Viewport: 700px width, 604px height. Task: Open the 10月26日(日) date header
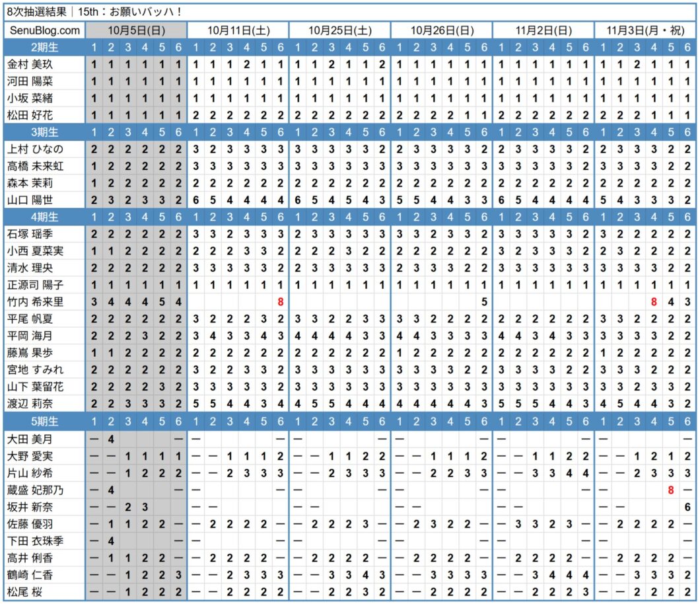(442, 31)
